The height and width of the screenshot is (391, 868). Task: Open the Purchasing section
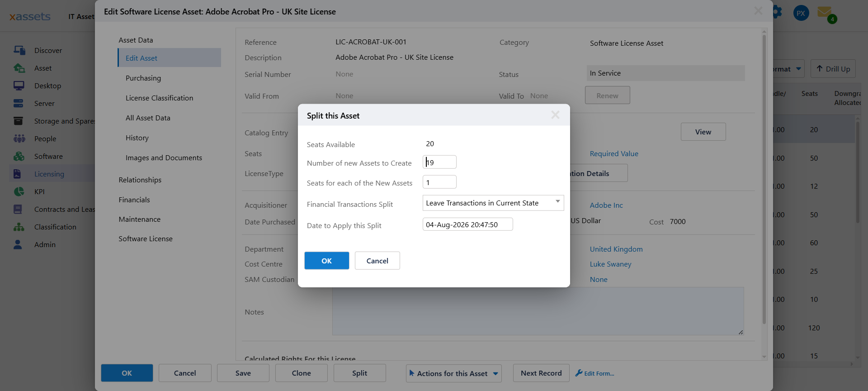coord(143,78)
